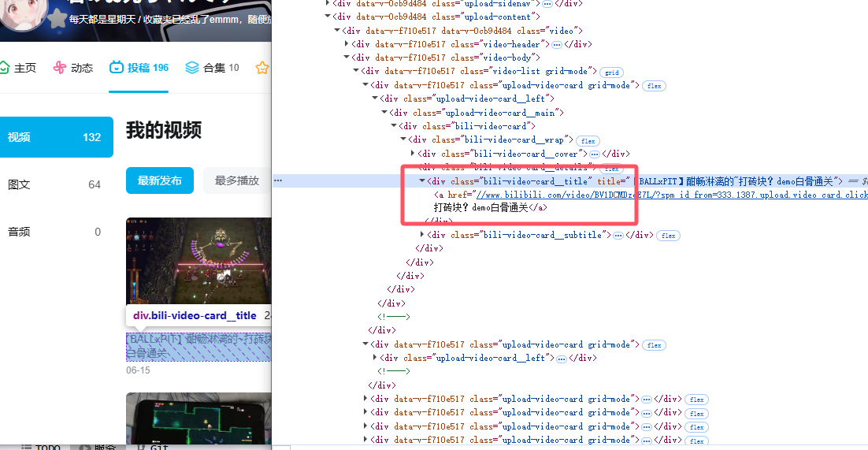This screenshot has height=450, width=868.
Task: Open the 动态 tab
Action: tap(73, 68)
